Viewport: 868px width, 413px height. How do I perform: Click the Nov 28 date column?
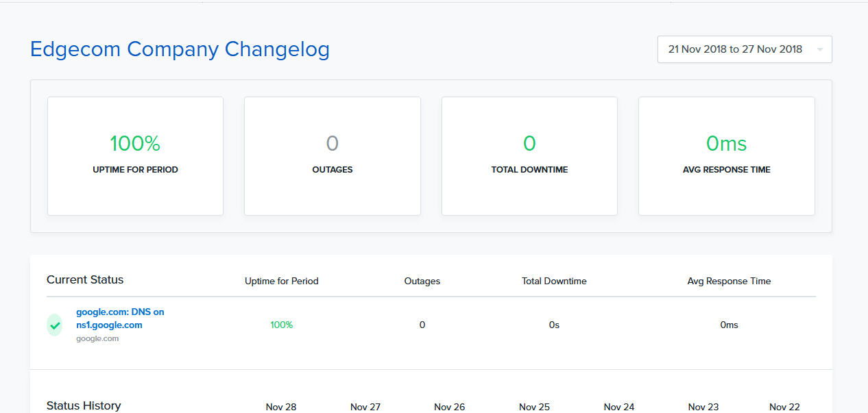(x=281, y=407)
